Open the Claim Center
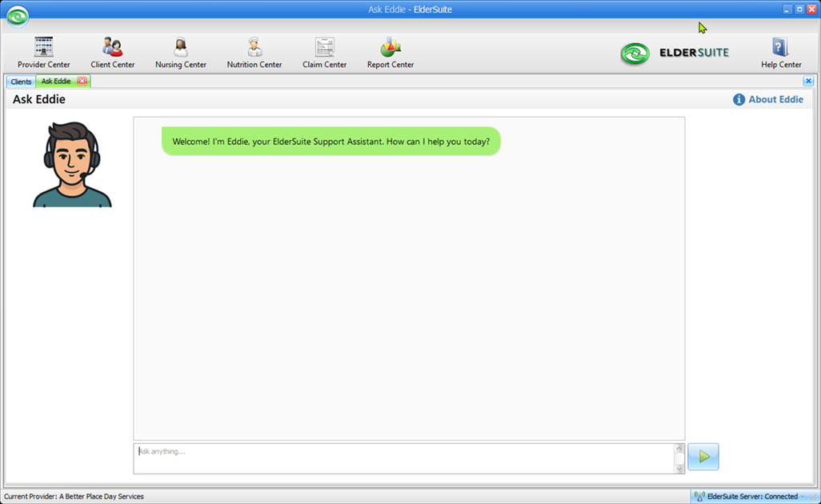This screenshot has height=504, width=821. click(x=324, y=52)
